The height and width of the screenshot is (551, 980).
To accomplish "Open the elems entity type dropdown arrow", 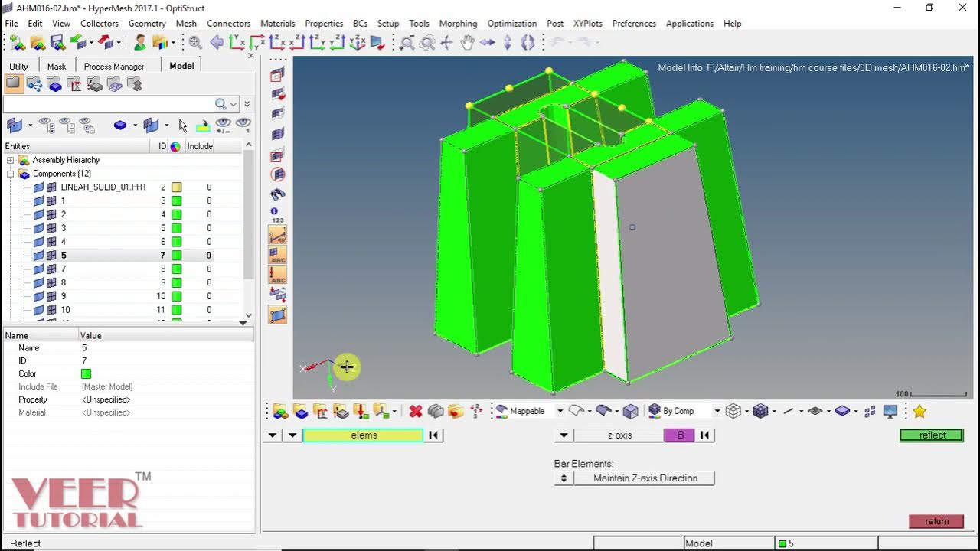I will pos(292,435).
